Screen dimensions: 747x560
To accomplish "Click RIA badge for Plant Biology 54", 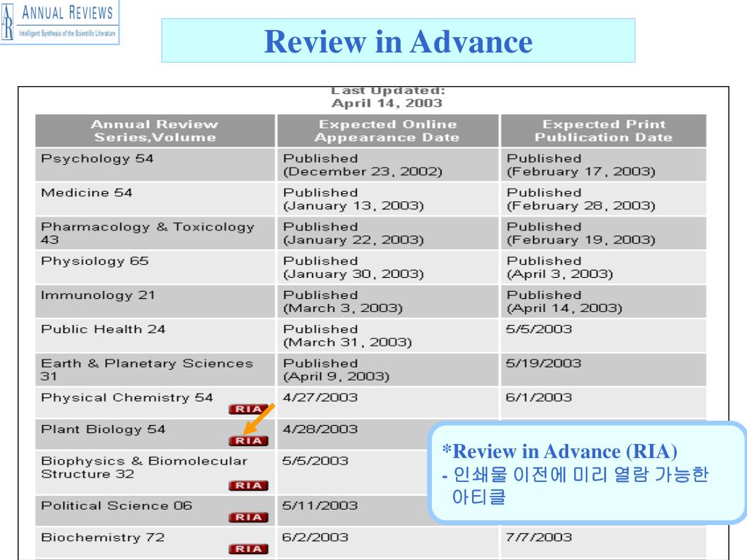I will 248,441.
